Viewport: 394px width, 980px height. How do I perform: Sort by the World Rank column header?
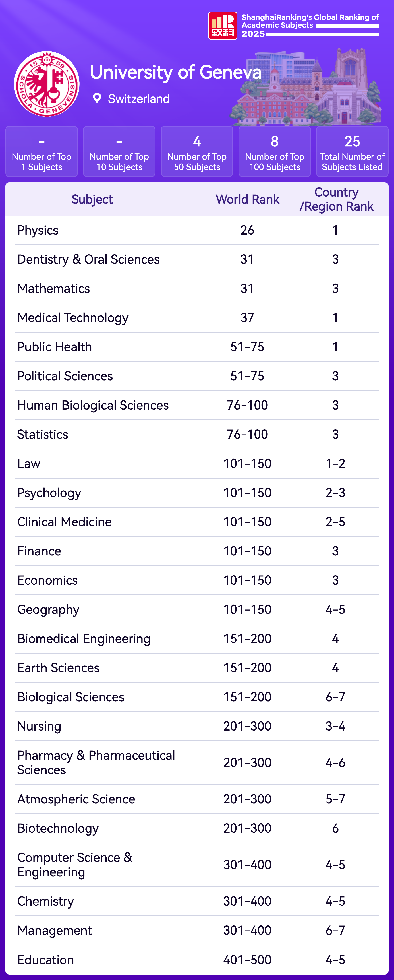(x=248, y=199)
